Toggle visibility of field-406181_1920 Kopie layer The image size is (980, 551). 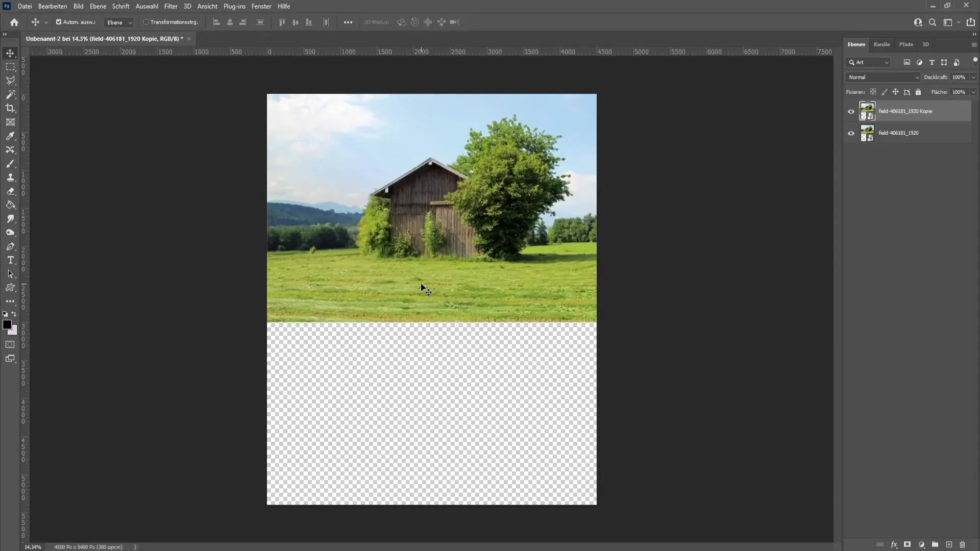pyautogui.click(x=851, y=111)
